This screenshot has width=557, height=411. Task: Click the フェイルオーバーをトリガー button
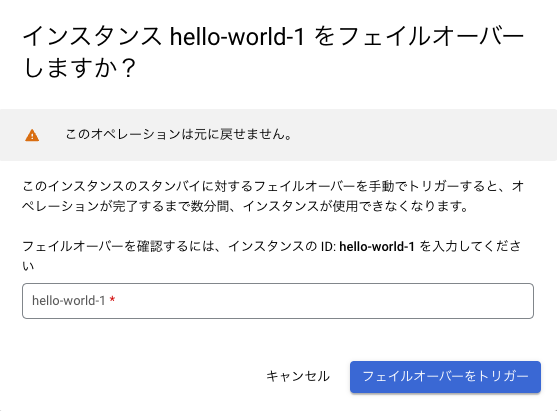pyautogui.click(x=445, y=377)
